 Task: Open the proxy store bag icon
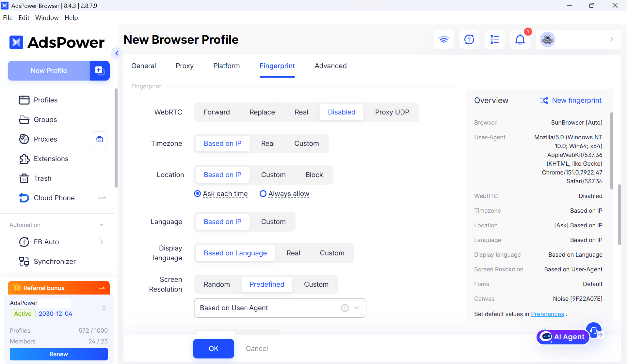(100, 139)
